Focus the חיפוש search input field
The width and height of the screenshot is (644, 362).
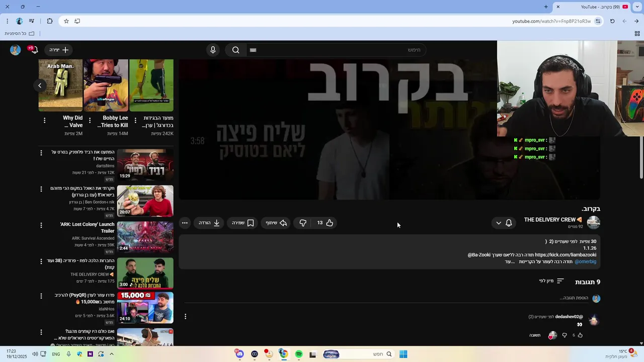(337, 50)
